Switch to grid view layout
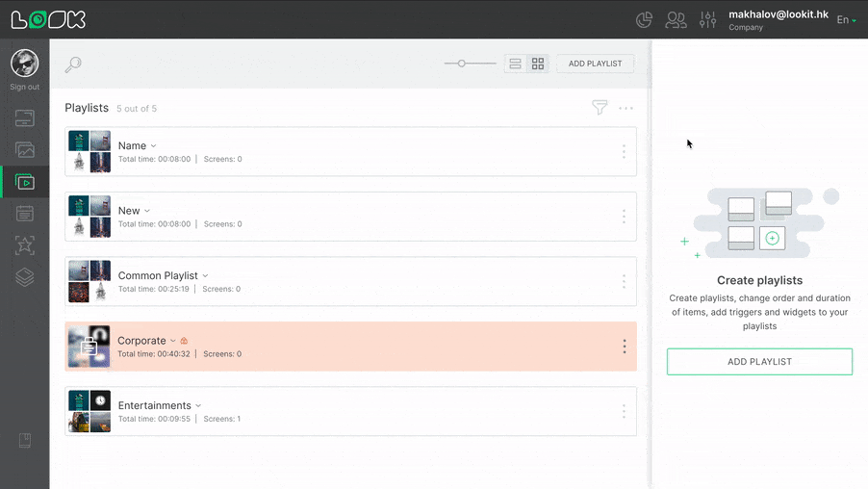Viewport: 868px width, 489px height. pos(538,64)
